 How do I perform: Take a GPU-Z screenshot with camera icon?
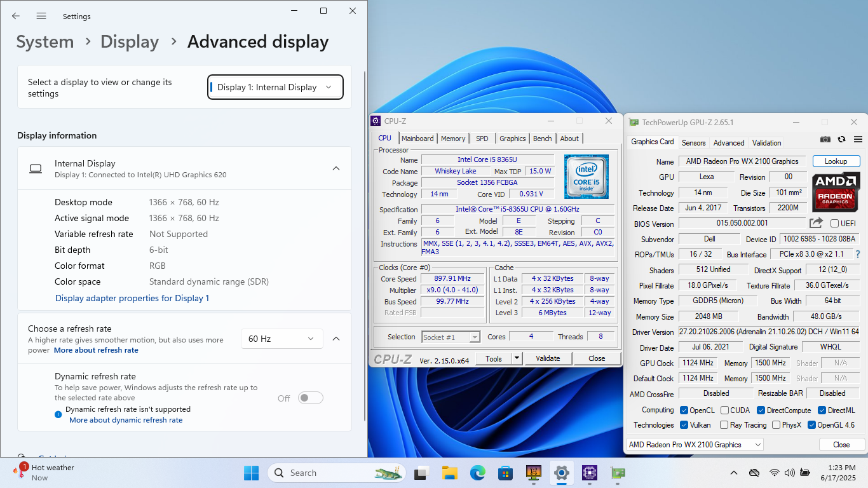pyautogui.click(x=825, y=139)
